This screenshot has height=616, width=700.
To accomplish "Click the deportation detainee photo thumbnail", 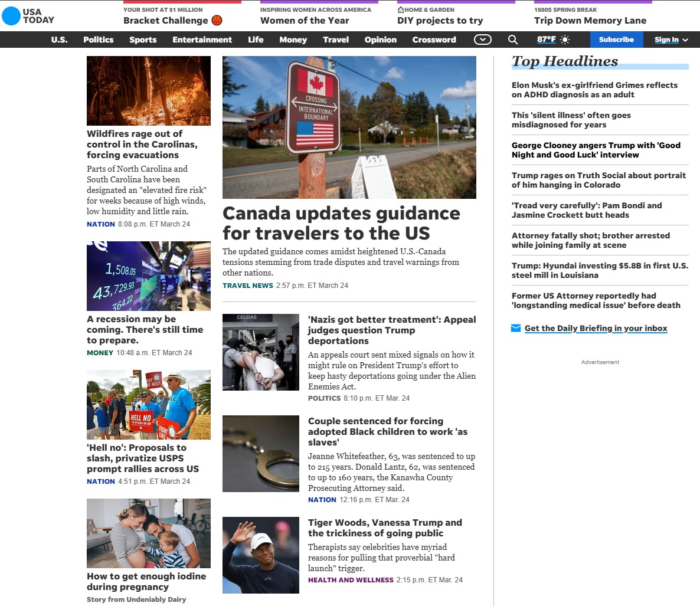I will tap(261, 352).
